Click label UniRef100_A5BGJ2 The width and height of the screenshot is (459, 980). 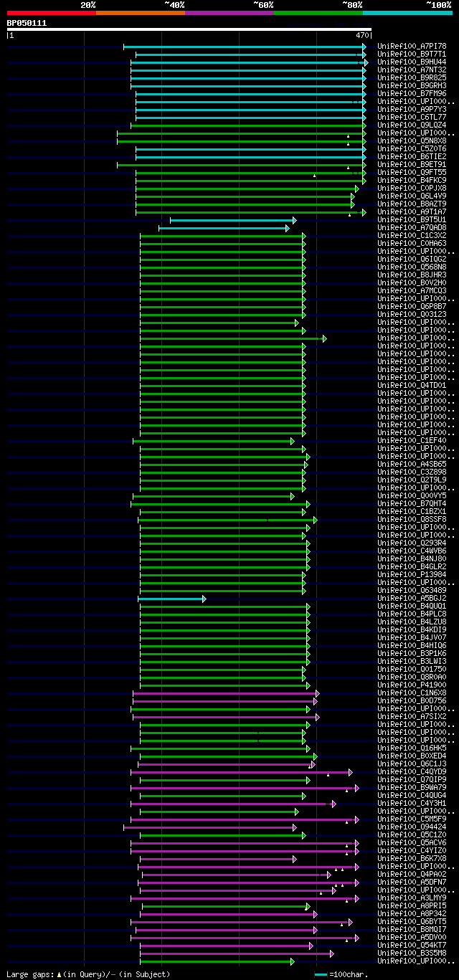click(x=412, y=598)
